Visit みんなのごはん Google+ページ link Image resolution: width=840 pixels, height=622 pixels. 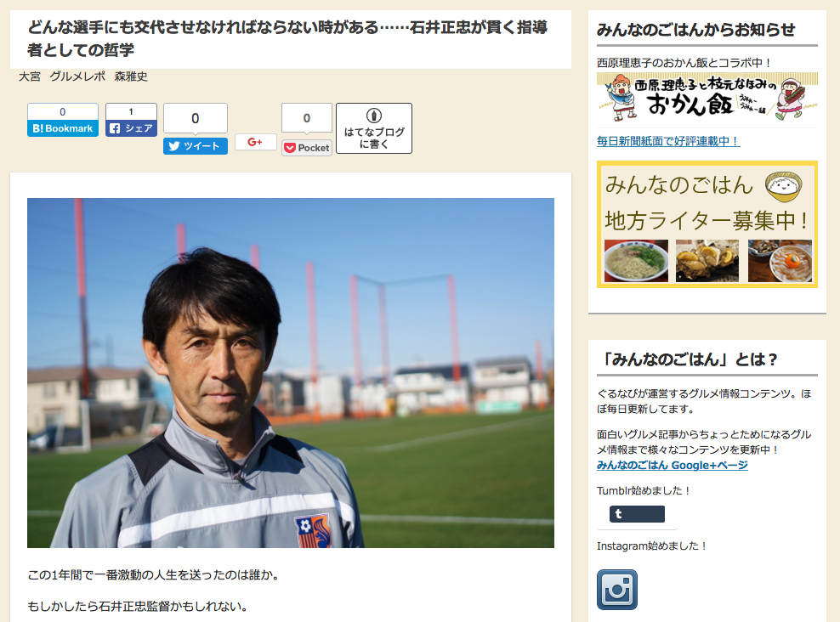click(672, 465)
